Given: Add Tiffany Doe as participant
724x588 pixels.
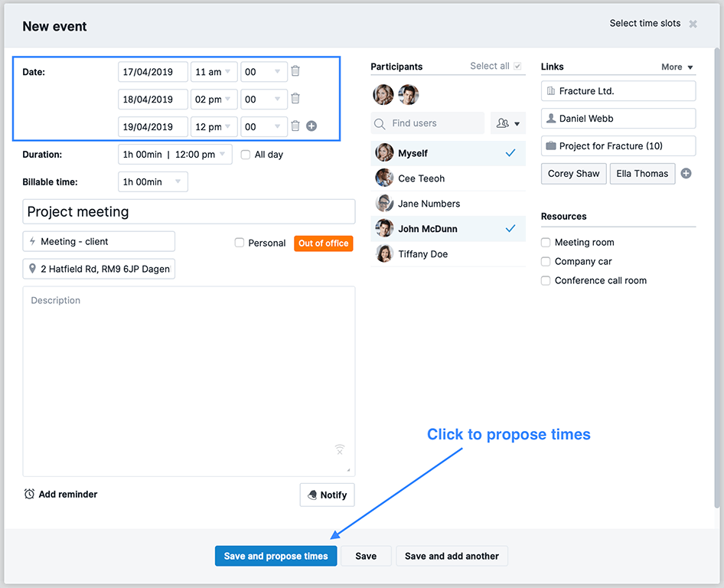Looking at the screenshot, I should [x=448, y=254].
